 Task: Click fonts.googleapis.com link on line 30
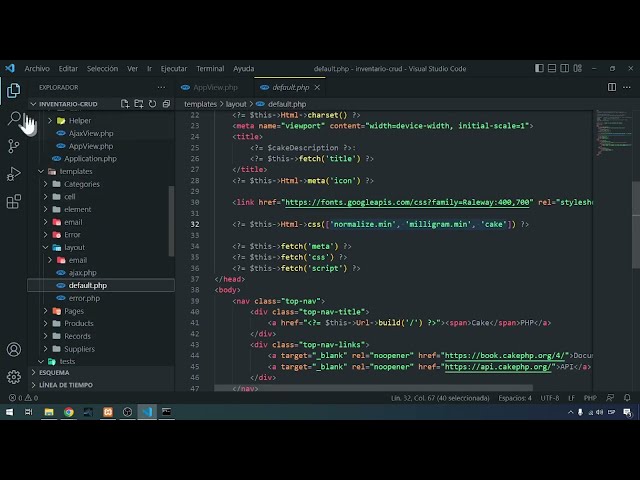(409, 202)
